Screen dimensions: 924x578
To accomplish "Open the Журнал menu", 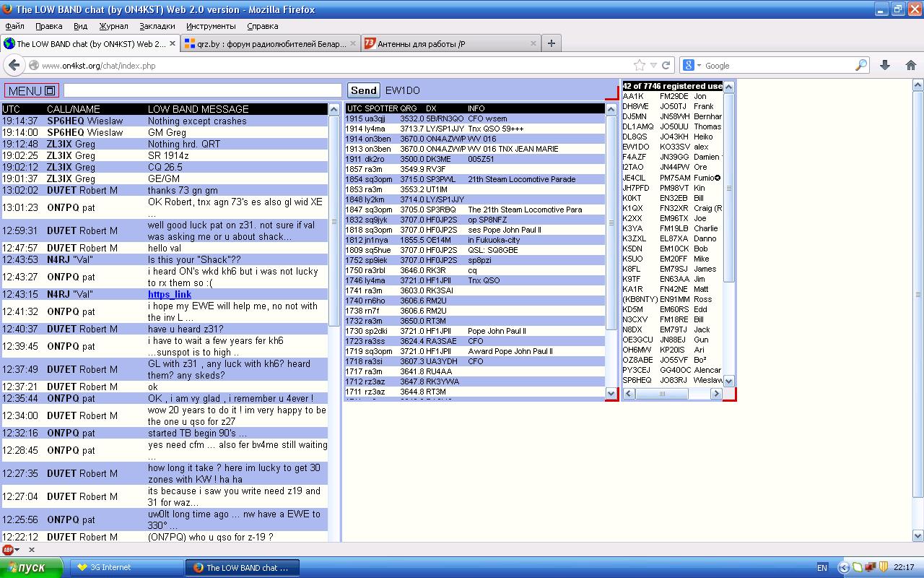I will tap(113, 26).
